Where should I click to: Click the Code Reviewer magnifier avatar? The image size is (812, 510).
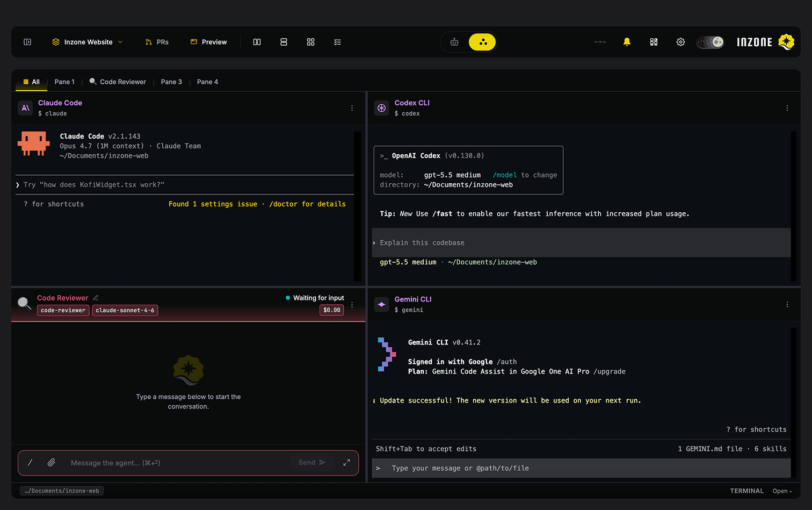click(x=25, y=304)
